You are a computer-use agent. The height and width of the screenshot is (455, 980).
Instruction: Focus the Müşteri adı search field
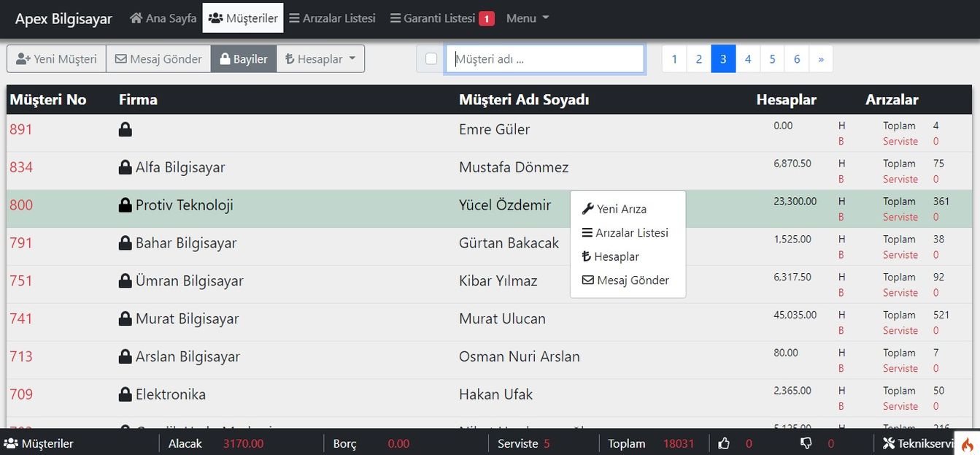545,59
